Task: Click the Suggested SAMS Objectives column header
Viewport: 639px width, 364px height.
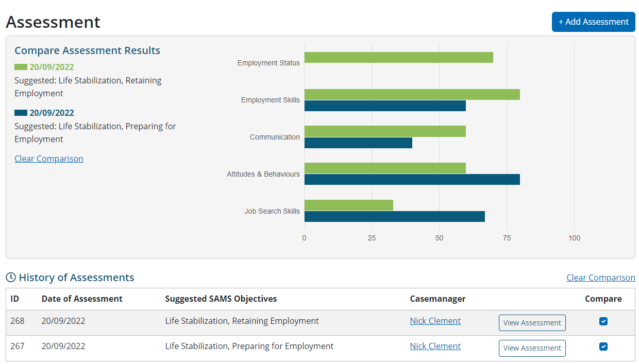Action: click(x=221, y=299)
